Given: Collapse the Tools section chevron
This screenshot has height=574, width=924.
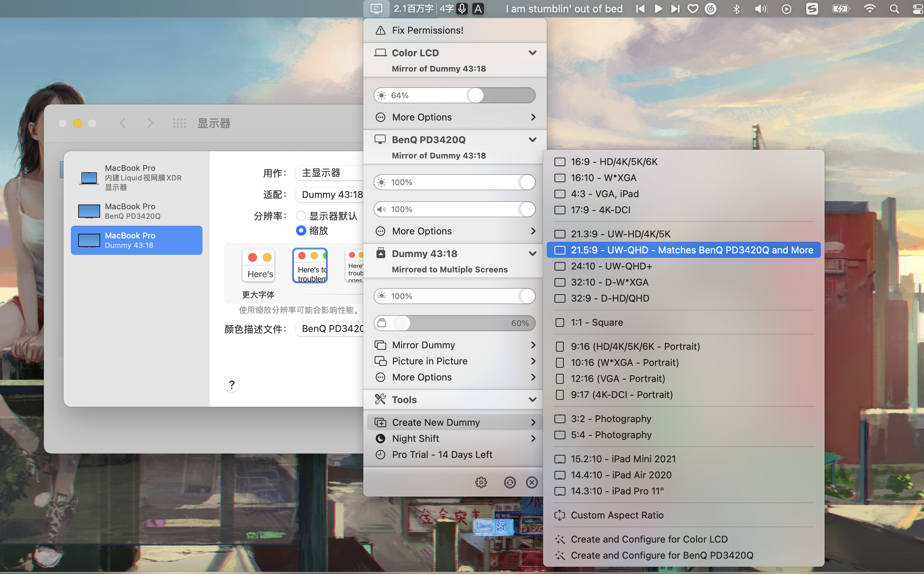Looking at the screenshot, I should click(532, 400).
